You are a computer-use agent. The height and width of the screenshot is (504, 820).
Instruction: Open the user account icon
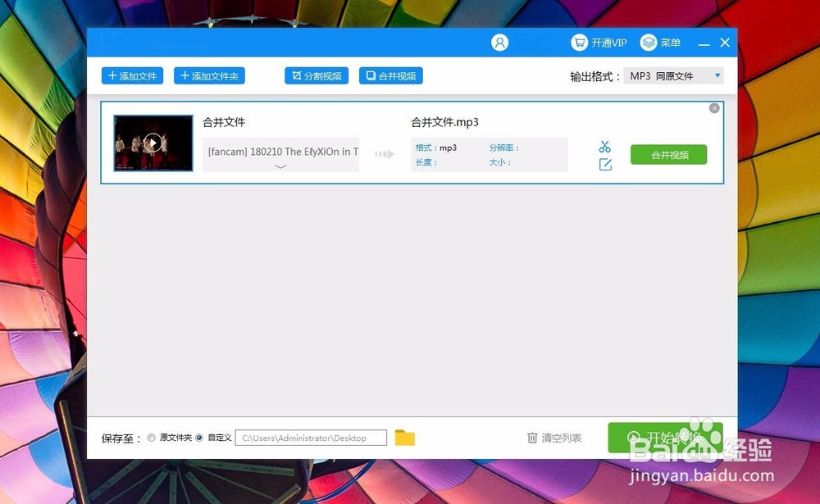click(500, 42)
